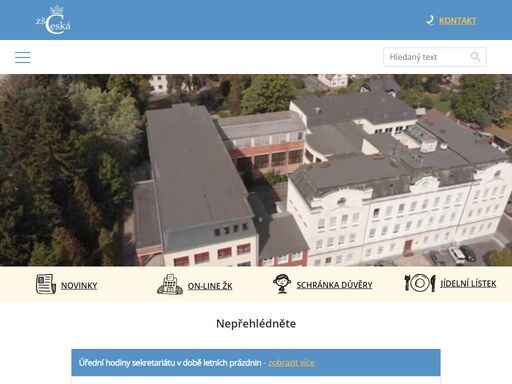Open the NOVINKY link
Viewport: 512px width, 384px height.
pos(79,286)
